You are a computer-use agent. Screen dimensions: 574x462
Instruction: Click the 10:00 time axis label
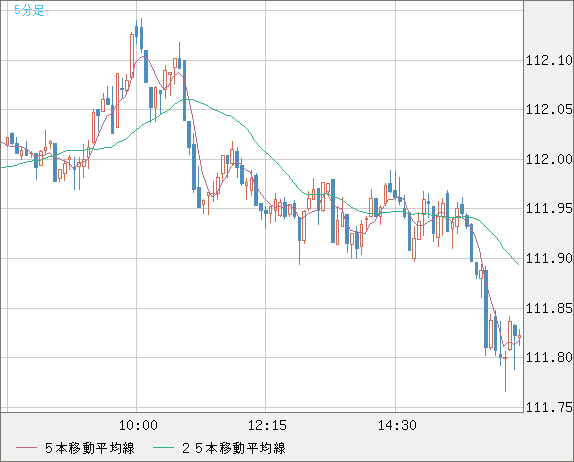138,425
